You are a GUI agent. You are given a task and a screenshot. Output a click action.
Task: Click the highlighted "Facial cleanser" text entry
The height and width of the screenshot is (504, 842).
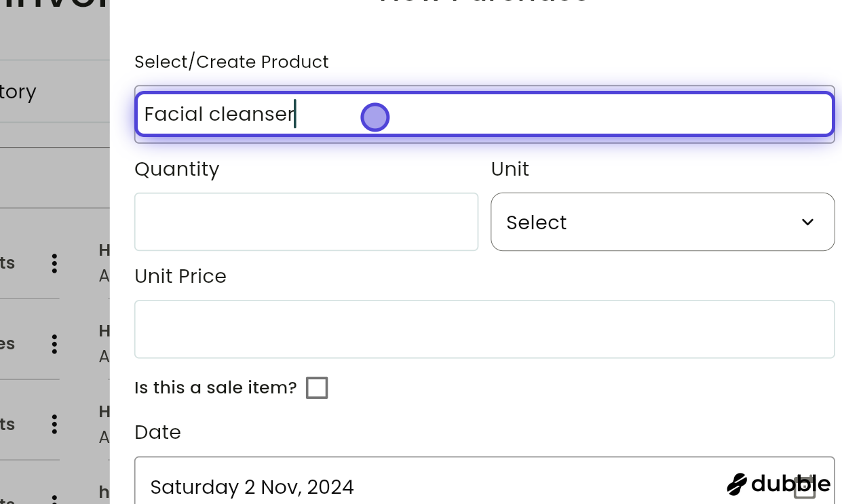pyautogui.click(x=219, y=114)
